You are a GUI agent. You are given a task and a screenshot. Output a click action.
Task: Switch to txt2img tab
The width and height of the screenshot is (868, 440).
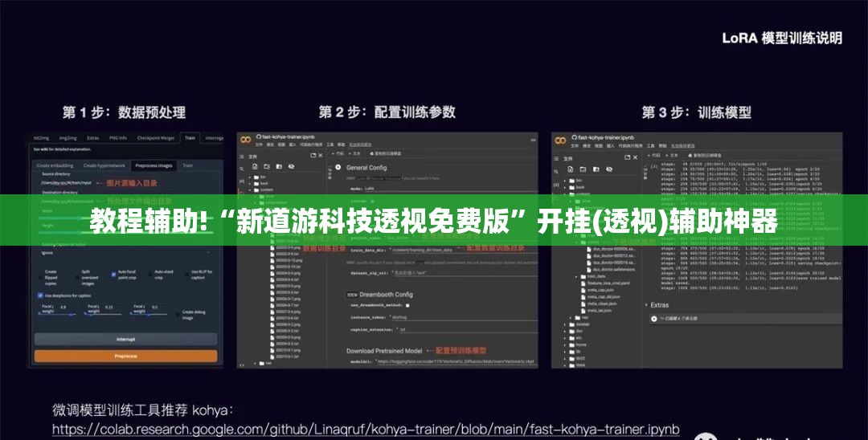pyautogui.click(x=41, y=138)
